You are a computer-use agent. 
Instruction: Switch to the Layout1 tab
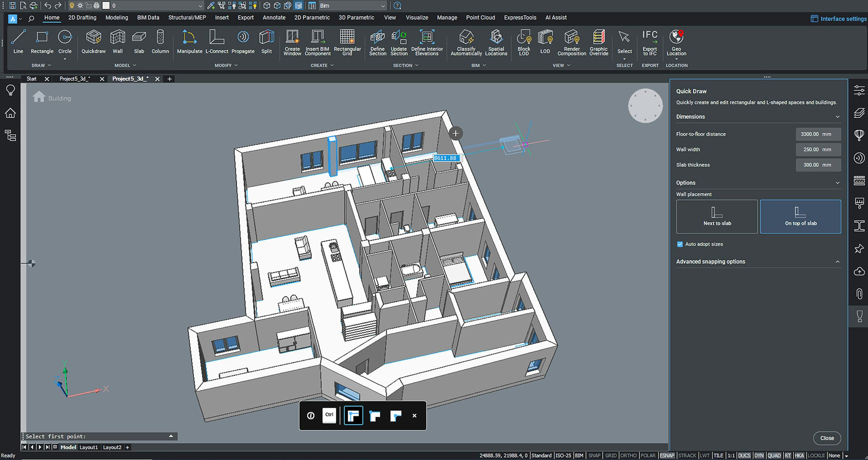pyautogui.click(x=88, y=447)
